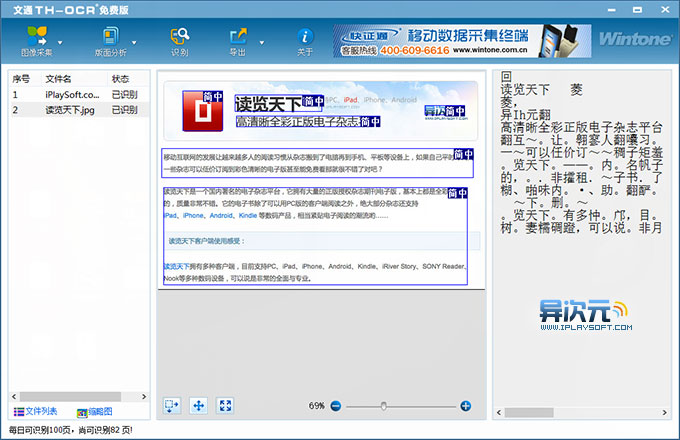This screenshot has height=440, width=680.
Task: Minimize the TH-OCR window
Action: pyautogui.click(x=612, y=10)
